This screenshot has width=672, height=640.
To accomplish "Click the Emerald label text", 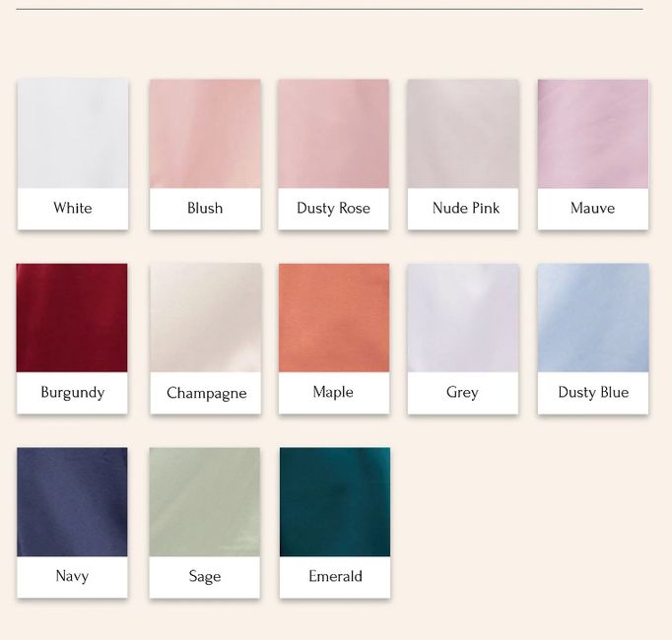I will [335, 576].
